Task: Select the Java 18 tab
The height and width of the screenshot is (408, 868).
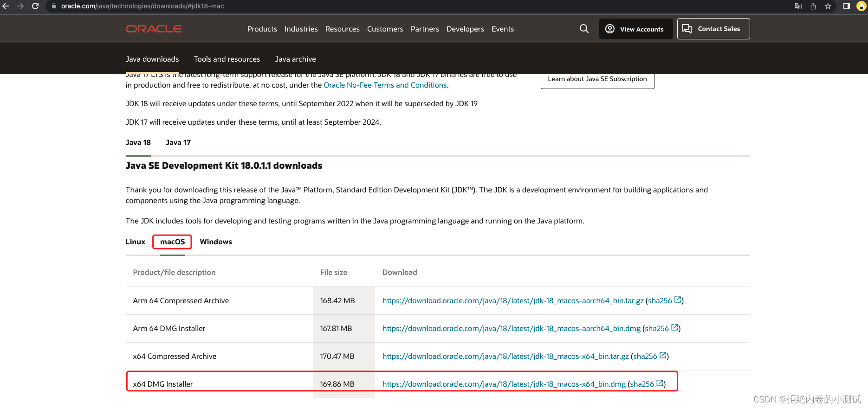Action: (138, 143)
